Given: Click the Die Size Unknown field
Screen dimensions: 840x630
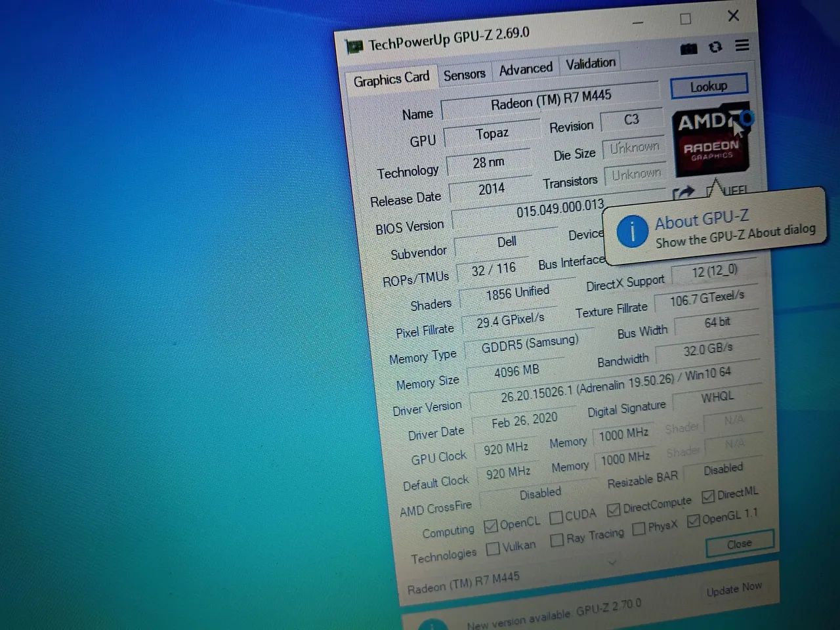Looking at the screenshot, I should pos(634,147).
